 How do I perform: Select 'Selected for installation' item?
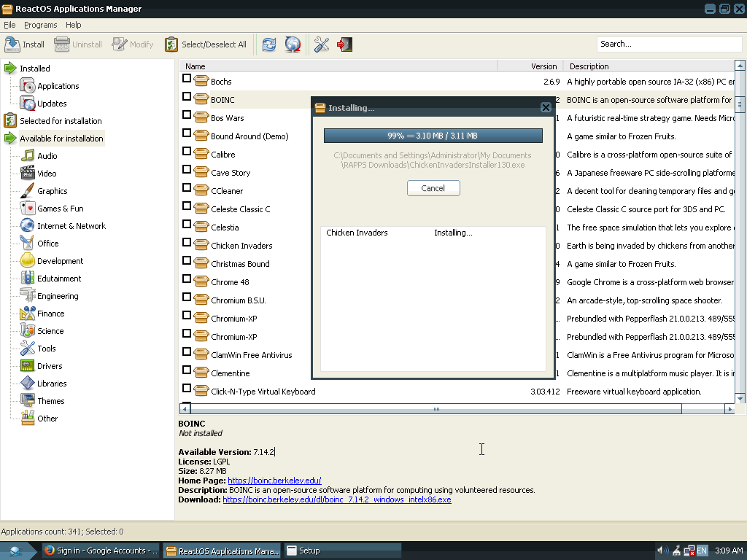coord(61,121)
